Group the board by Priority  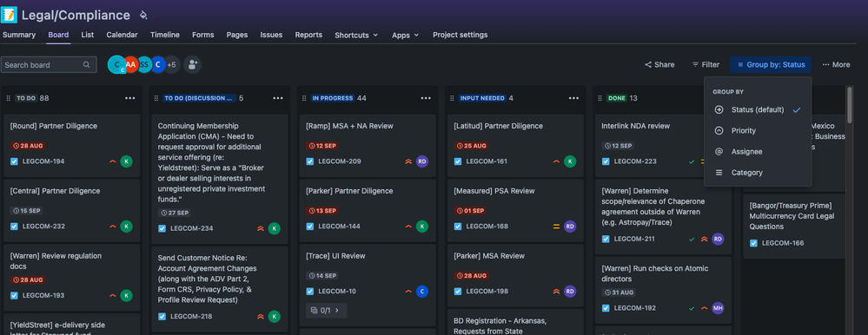click(x=758, y=130)
